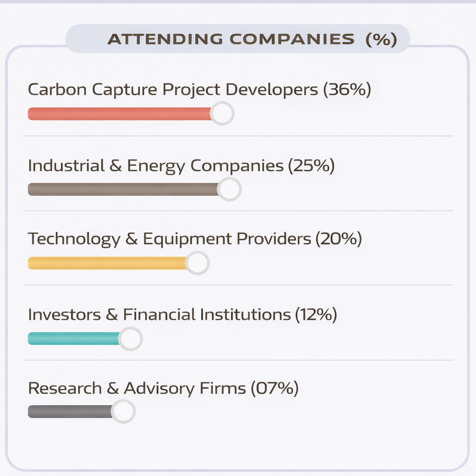The image size is (476, 476).
Task: Click the (36%) percentage value
Action: coord(347,89)
